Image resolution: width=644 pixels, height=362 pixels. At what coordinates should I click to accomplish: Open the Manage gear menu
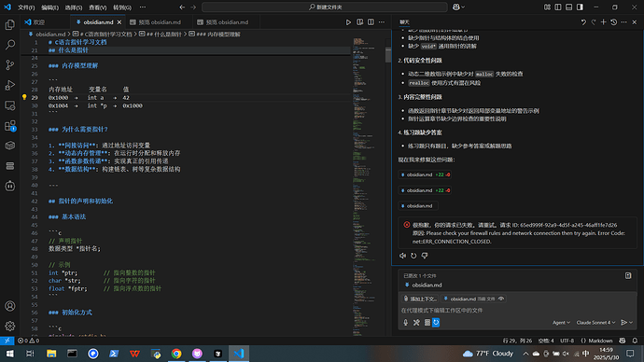[x=10, y=326]
